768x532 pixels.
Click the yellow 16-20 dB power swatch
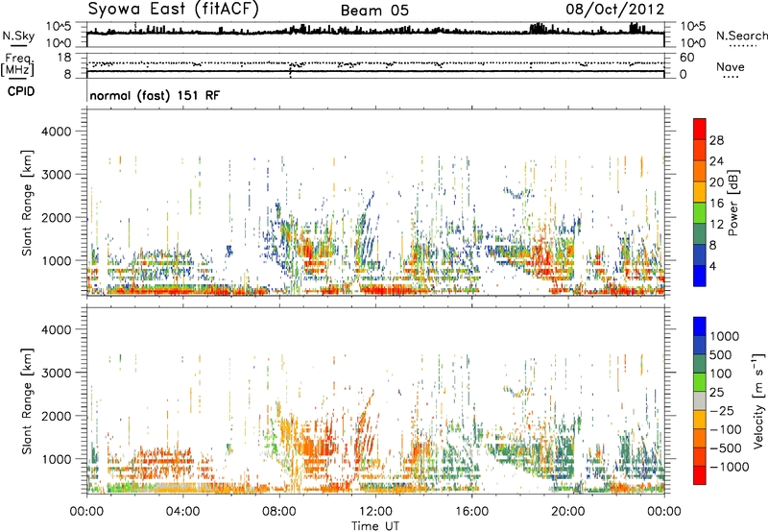[x=700, y=192]
